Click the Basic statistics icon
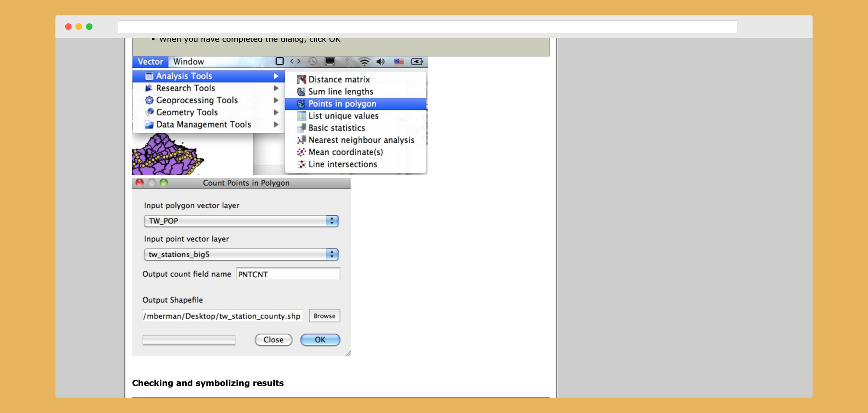 point(301,128)
